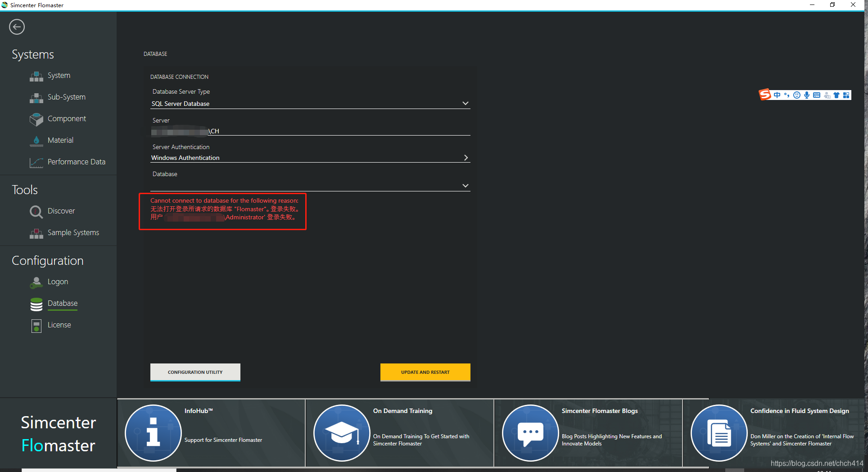868x472 pixels.
Task: Open the soft keyboard from IME toolbar
Action: [817, 95]
